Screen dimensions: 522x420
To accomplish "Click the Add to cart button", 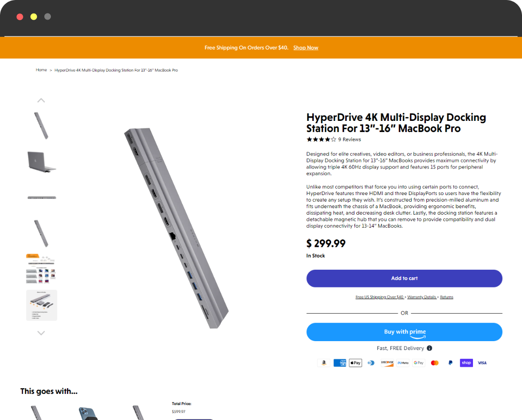I will [404, 278].
